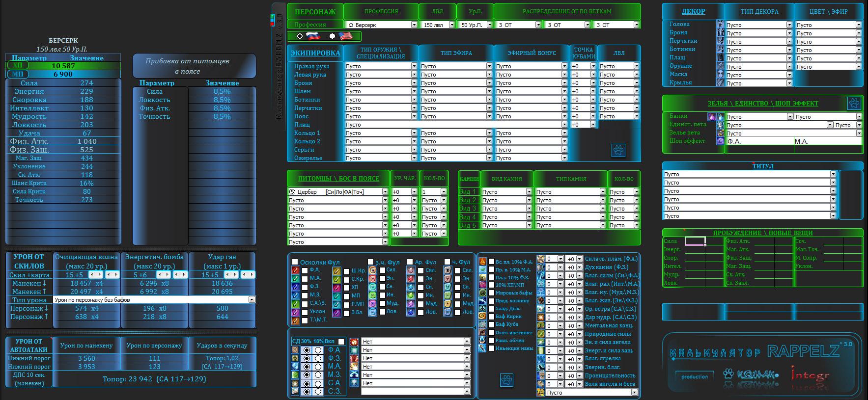Viewport: 868px width, 400px height.
Task: Click the paw icon in the Экипировка panel
Action: (618, 150)
